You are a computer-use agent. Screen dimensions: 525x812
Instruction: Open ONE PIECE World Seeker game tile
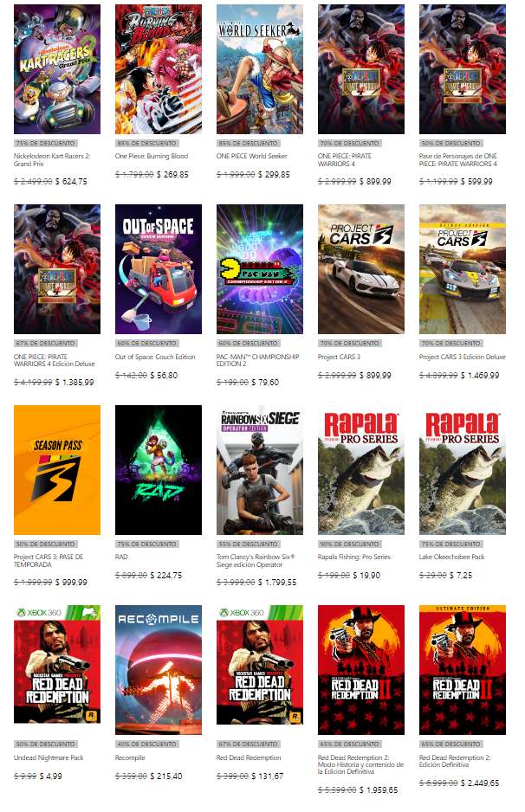point(260,69)
